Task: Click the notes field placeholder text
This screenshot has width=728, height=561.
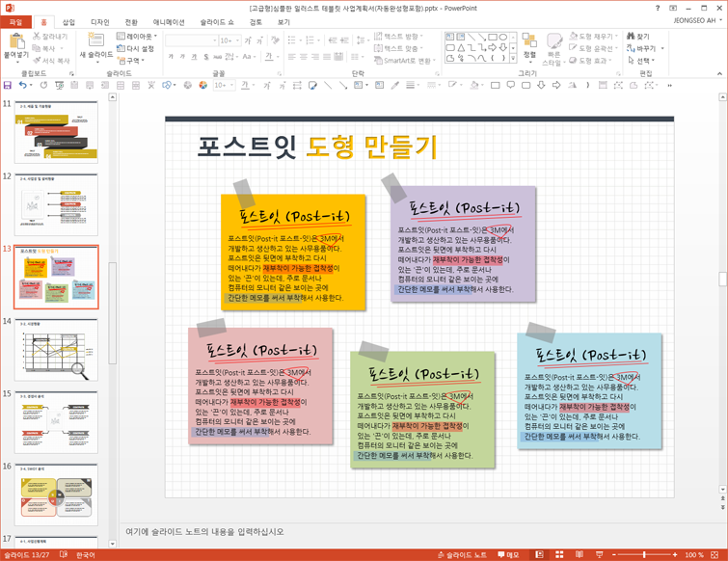Action: click(204, 532)
